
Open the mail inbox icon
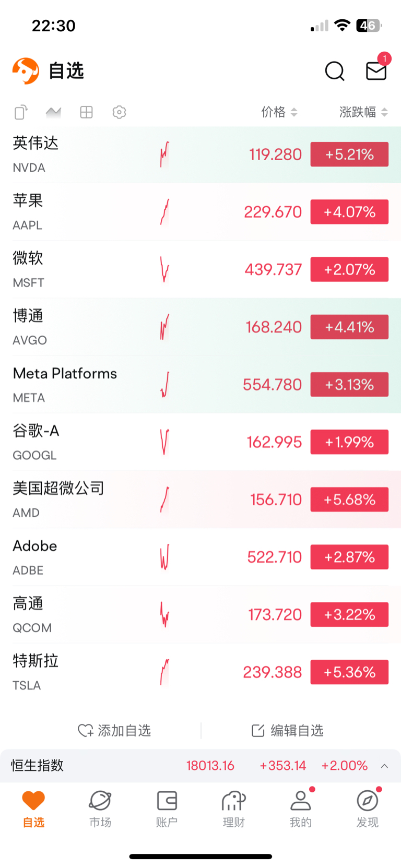tap(376, 71)
